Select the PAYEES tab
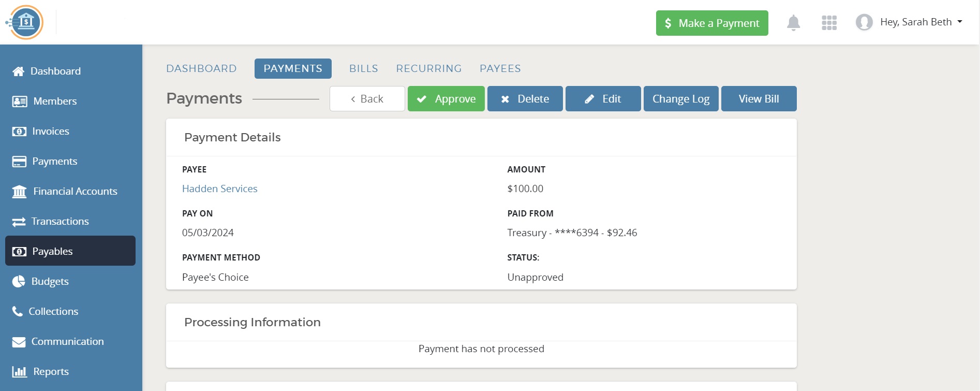 point(500,68)
